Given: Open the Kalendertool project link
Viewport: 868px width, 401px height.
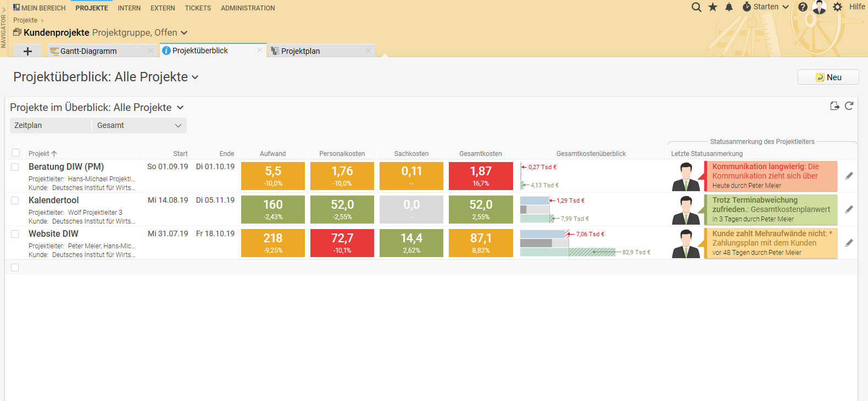Looking at the screenshot, I should pyautogui.click(x=53, y=200).
